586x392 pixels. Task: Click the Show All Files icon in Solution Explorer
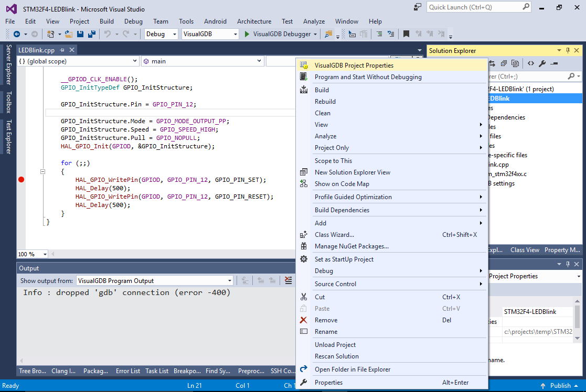coord(515,63)
